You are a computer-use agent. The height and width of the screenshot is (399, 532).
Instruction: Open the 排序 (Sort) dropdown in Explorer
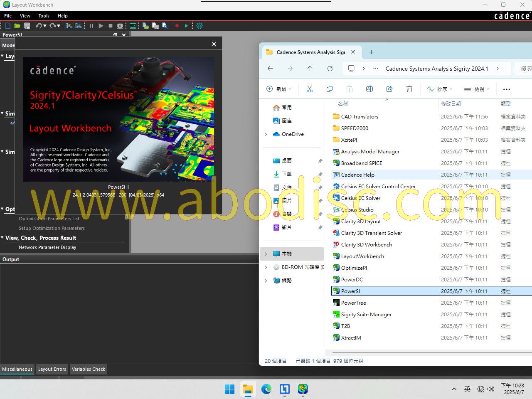(x=440, y=89)
